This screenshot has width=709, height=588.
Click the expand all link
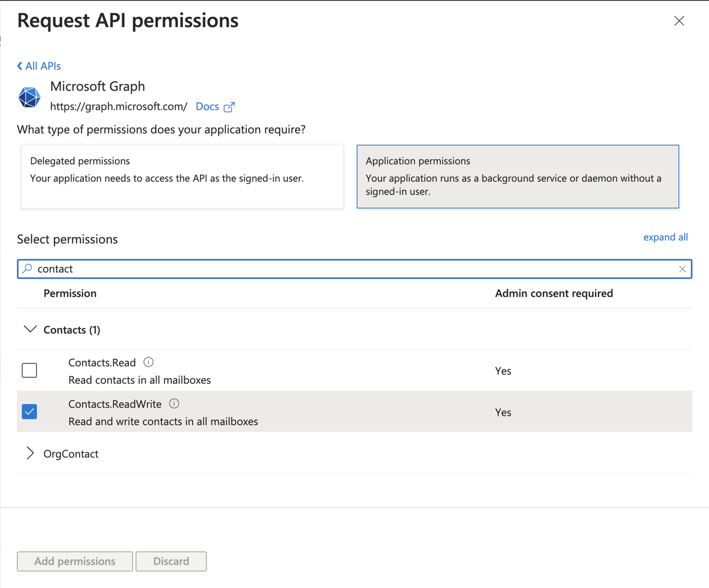click(665, 237)
